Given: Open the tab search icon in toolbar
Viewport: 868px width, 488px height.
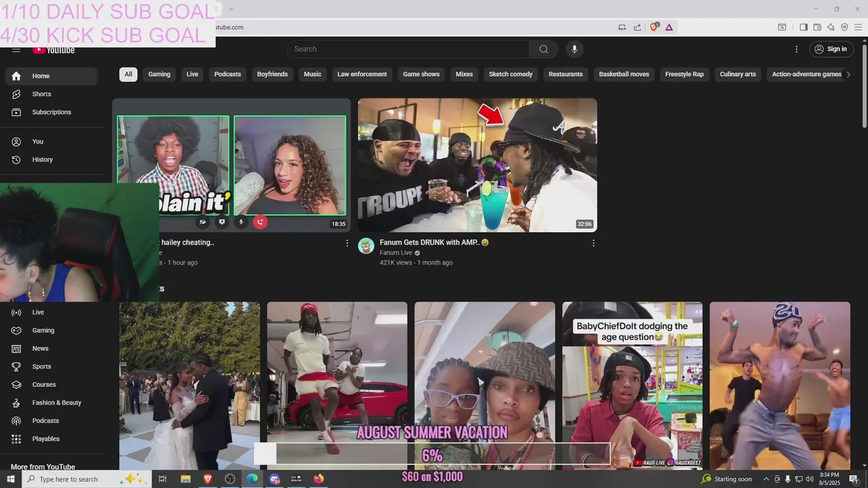Looking at the screenshot, I should click(782, 27).
